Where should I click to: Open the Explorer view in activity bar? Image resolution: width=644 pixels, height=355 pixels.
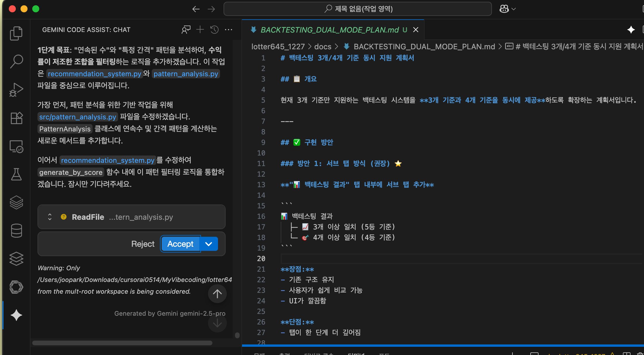point(16,33)
